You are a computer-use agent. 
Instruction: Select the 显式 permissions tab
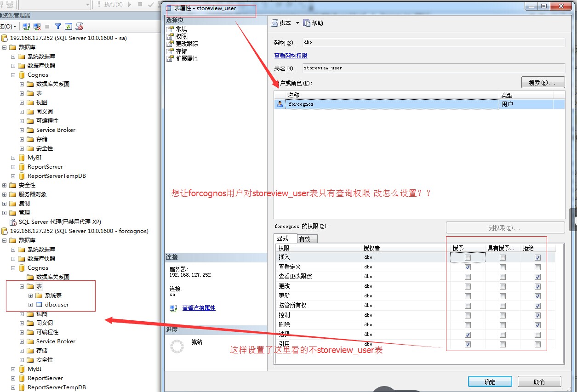pyautogui.click(x=282, y=239)
